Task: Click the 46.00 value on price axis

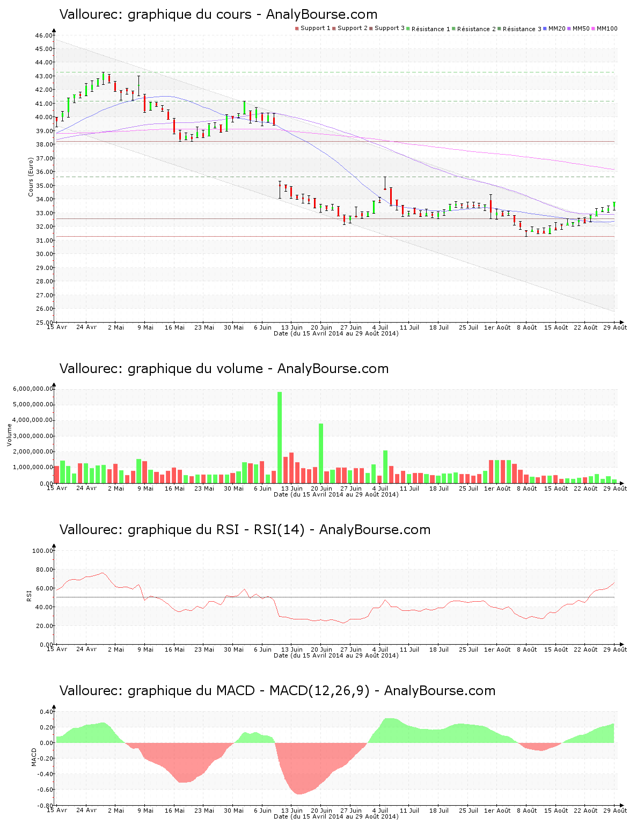Action: pyautogui.click(x=44, y=35)
